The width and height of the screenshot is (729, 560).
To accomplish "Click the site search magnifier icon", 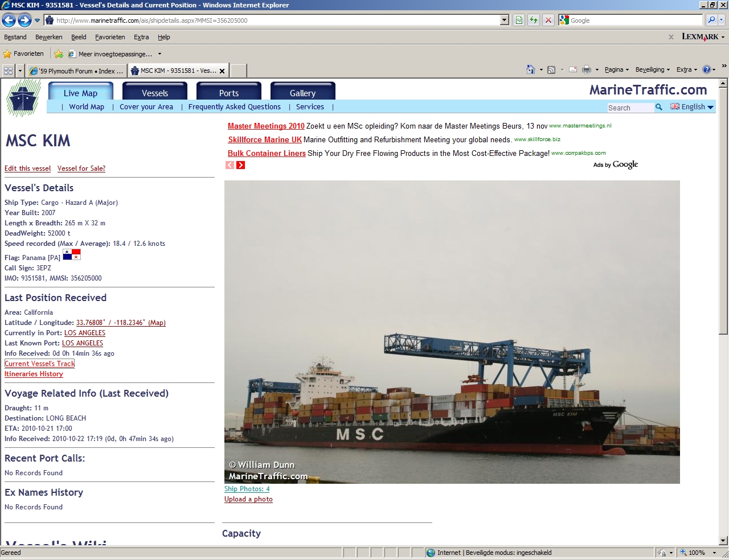I will pyautogui.click(x=659, y=107).
